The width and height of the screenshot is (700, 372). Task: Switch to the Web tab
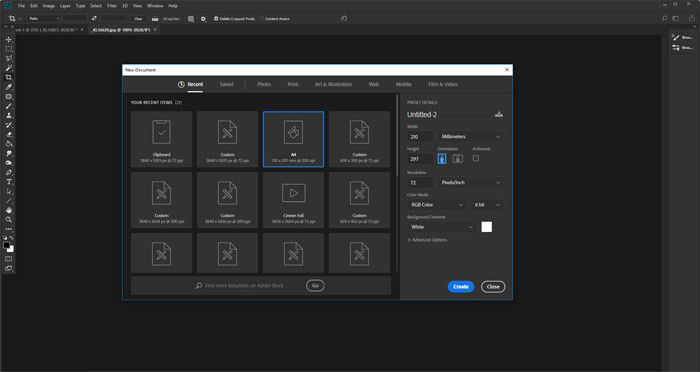click(374, 84)
